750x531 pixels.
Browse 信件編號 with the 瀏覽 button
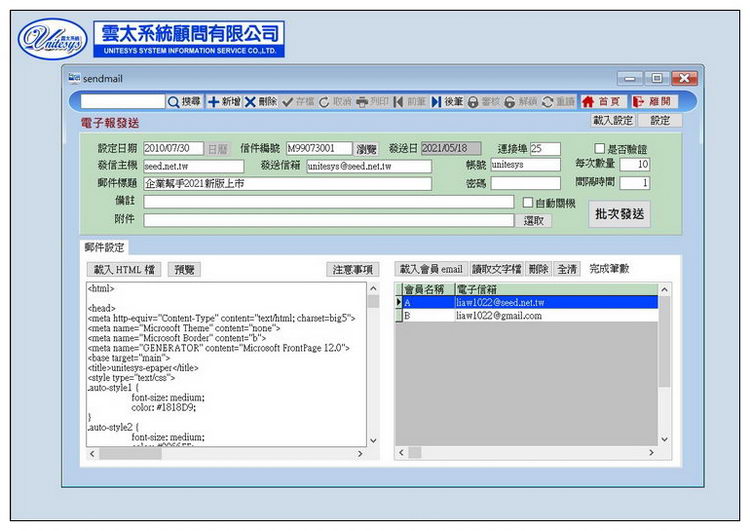[x=367, y=148]
